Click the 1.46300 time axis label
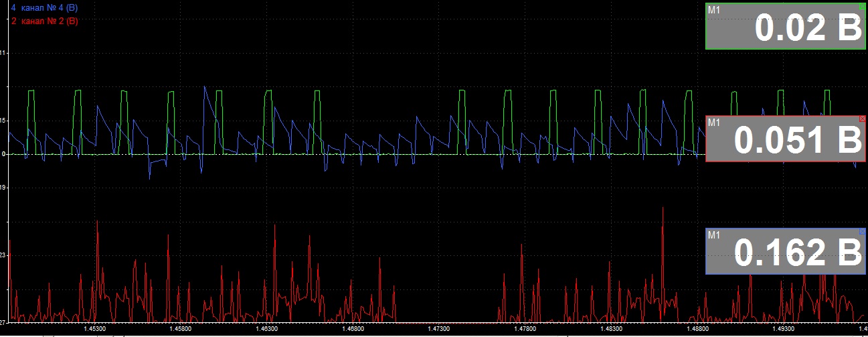This screenshot has width=868, height=337. (267, 329)
